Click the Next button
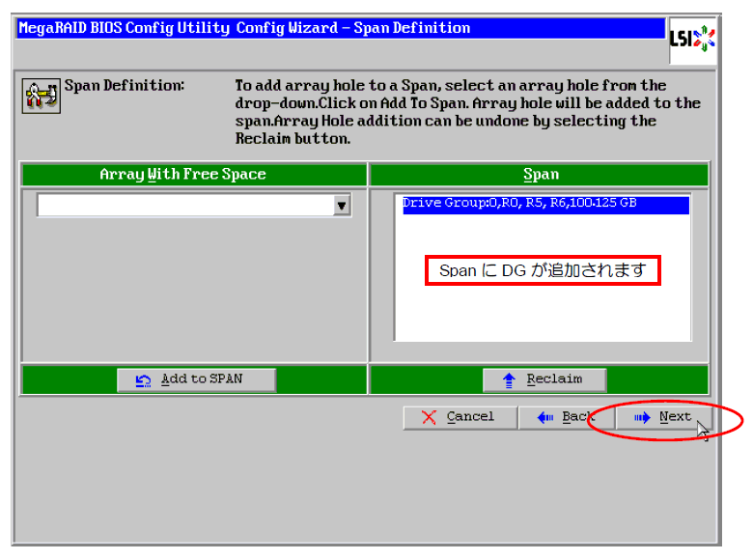Image resolution: width=753 pixels, height=560 pixels. pyautogui.click(x=663, y=417)
